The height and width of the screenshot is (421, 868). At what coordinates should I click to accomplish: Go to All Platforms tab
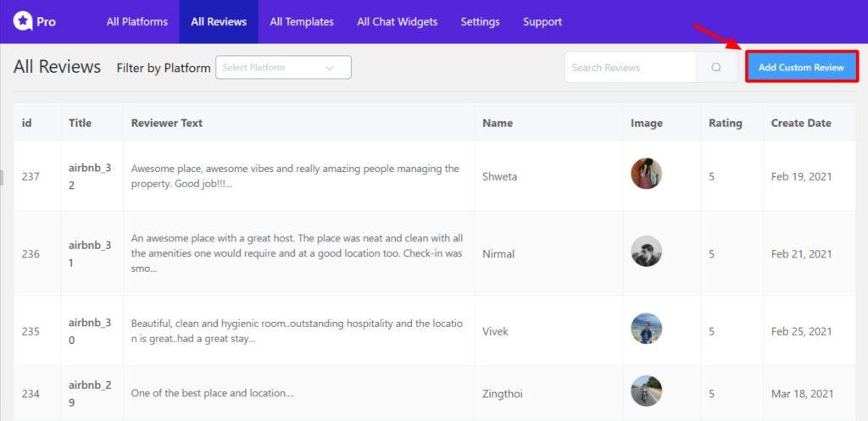pos(137,22)
